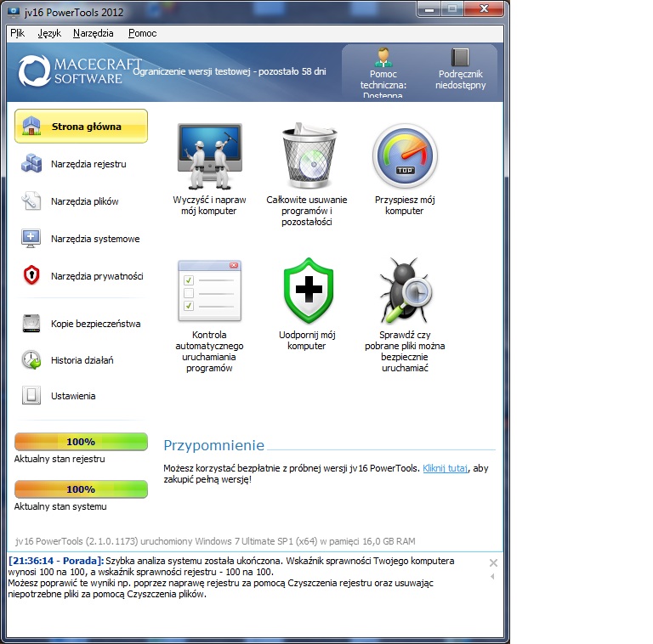Click the Podręcznik niedostępny book icon
Image resolution: width=653 pixels, height=644 pixels.
tap(460, 58)
